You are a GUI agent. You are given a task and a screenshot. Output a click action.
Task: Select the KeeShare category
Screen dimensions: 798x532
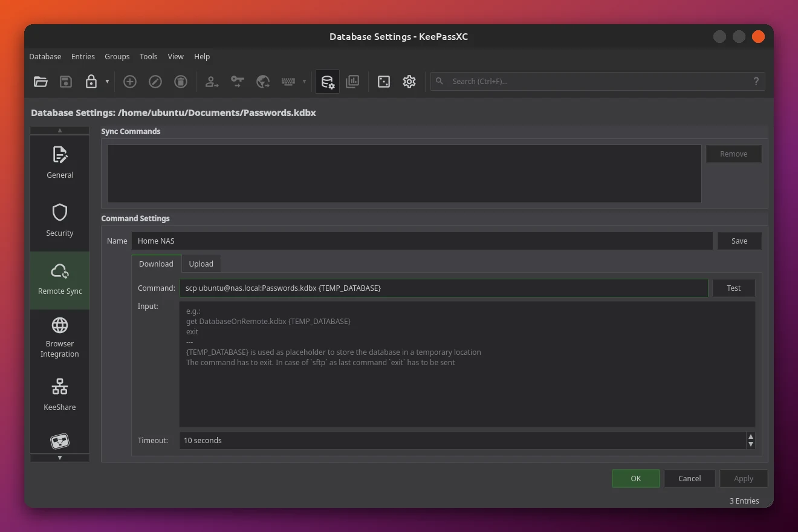click(x=60, y=397)
